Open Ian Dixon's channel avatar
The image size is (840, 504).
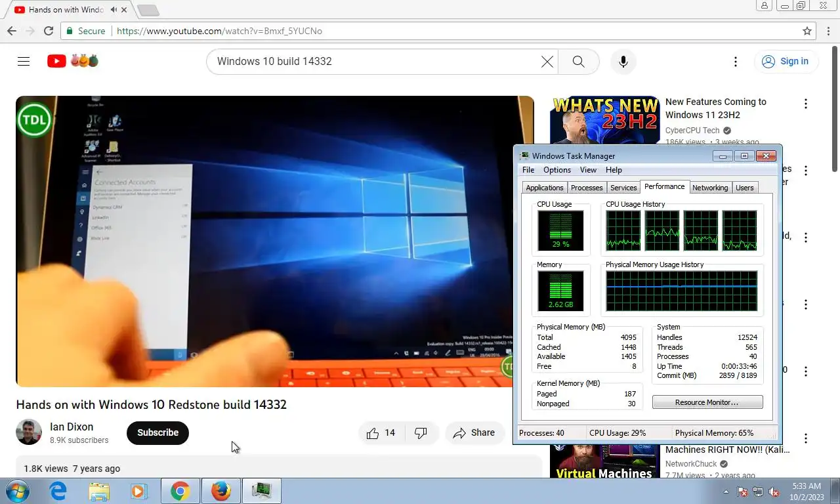pyautogui.click(x=29, y=432)
